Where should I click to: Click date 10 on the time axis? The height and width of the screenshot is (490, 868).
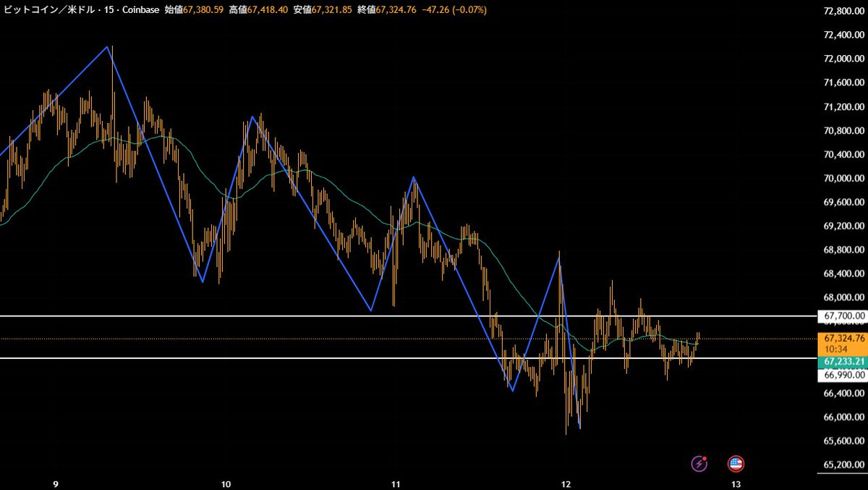[226, 483]
